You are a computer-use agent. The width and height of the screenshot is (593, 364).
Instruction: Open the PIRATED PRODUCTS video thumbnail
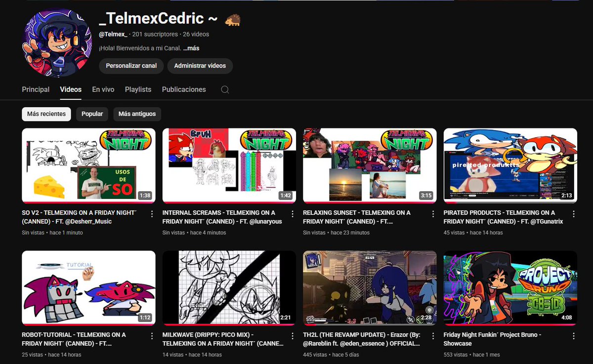(x=510, y=165)
